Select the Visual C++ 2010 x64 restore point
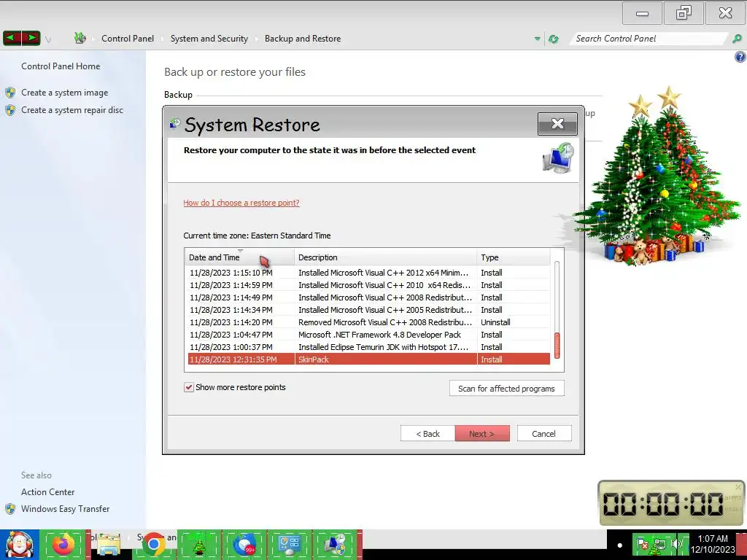This screenshot has width=747, height=560. click(368, 285)
